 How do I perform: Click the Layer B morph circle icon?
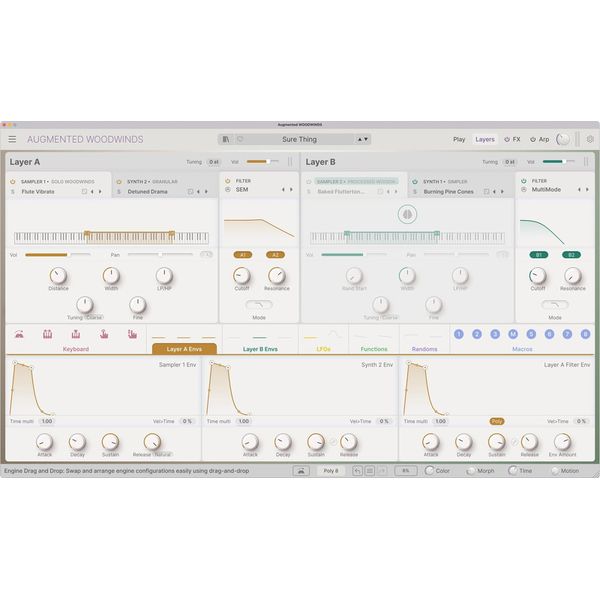pyautogui.click(x=407, y=214)
